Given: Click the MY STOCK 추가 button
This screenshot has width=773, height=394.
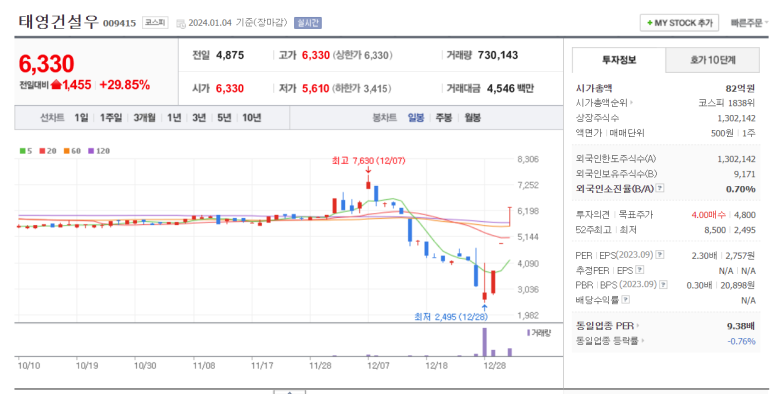Looking at the screenshot, I should 679,23.
